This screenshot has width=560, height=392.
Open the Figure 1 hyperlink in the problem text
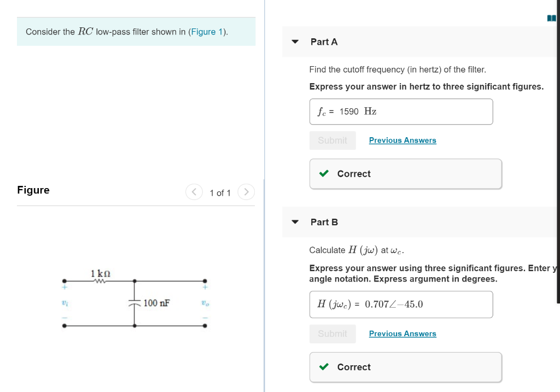[207, 32]
